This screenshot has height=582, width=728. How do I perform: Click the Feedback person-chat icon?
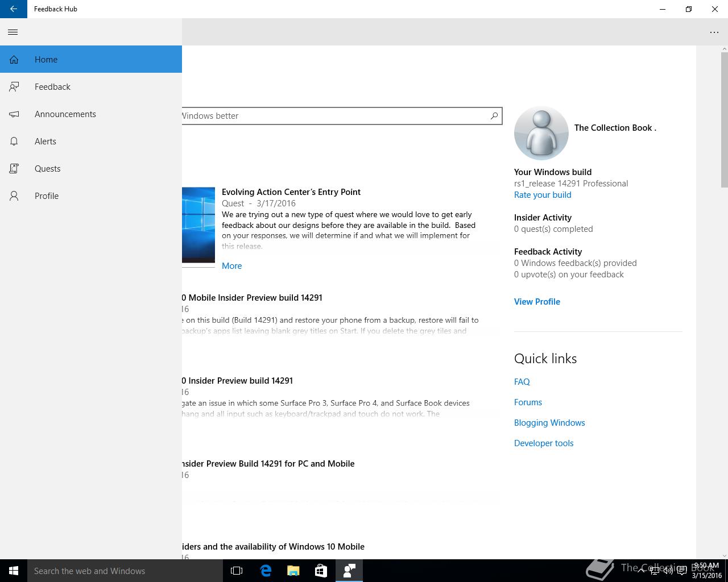click(x=14, y=87)
